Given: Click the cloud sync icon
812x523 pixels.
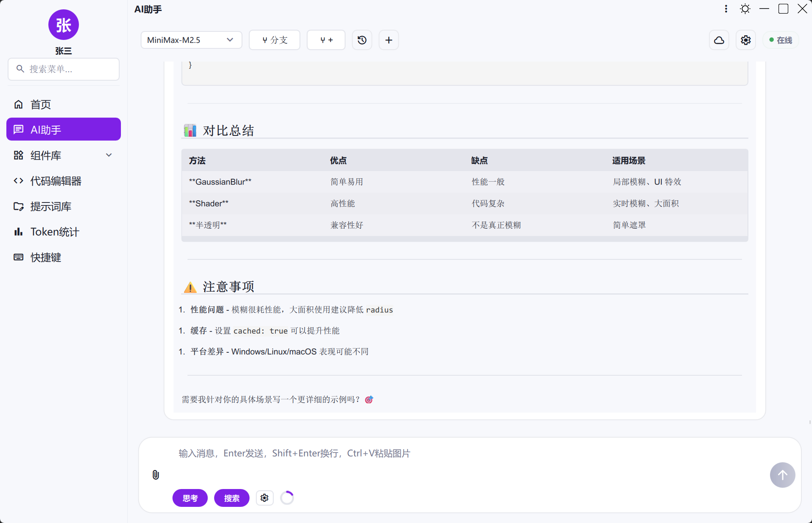Looking at the screenshot, I should 719,40.
